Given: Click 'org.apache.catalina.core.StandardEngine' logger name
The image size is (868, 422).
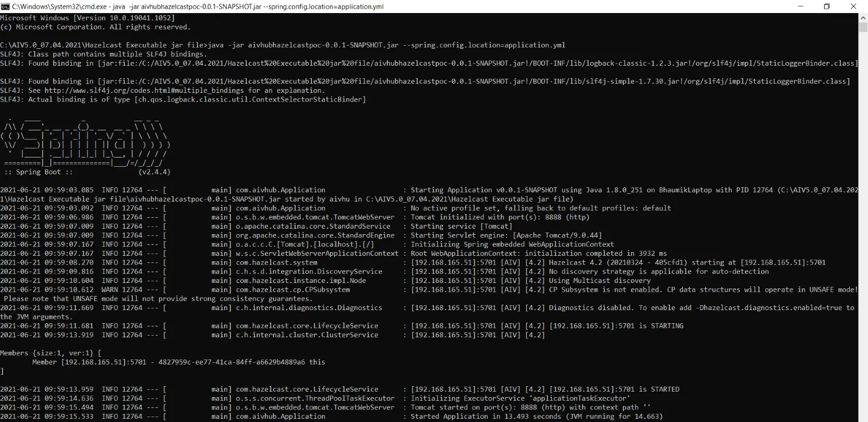Looking at the screenshot, I should (315, 236).
